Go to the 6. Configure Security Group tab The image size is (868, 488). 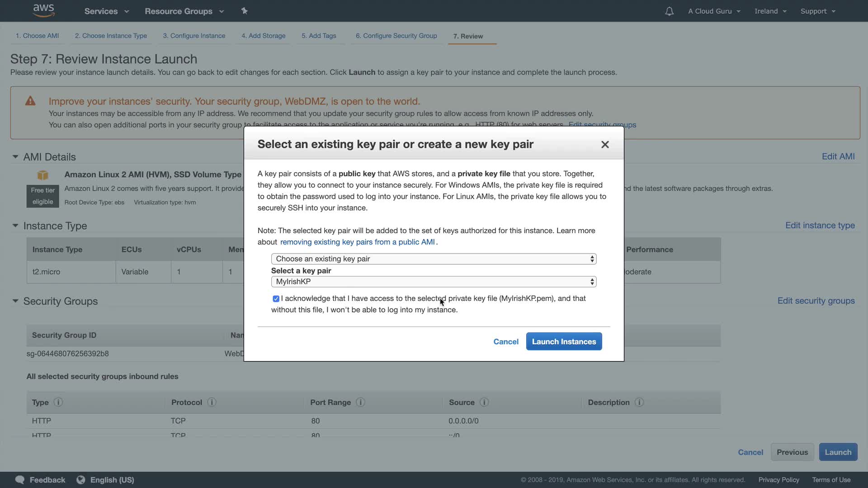click(396, 36)
